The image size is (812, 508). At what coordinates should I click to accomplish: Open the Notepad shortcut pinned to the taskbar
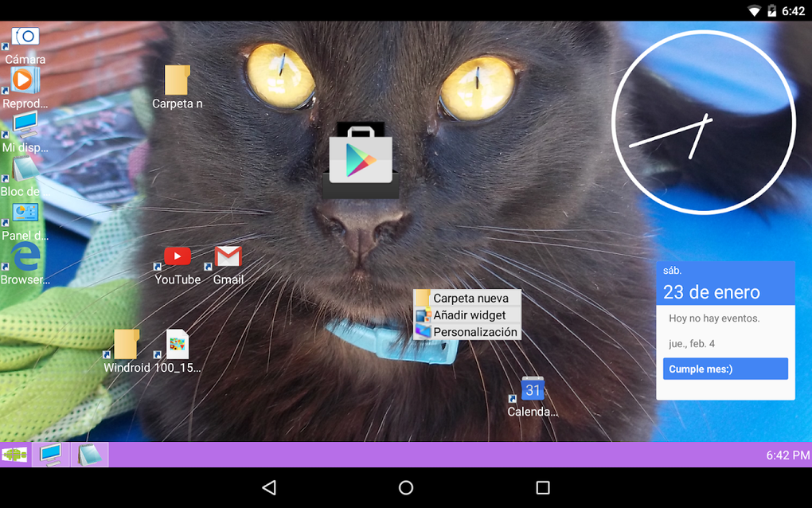[x=89, y=454]
